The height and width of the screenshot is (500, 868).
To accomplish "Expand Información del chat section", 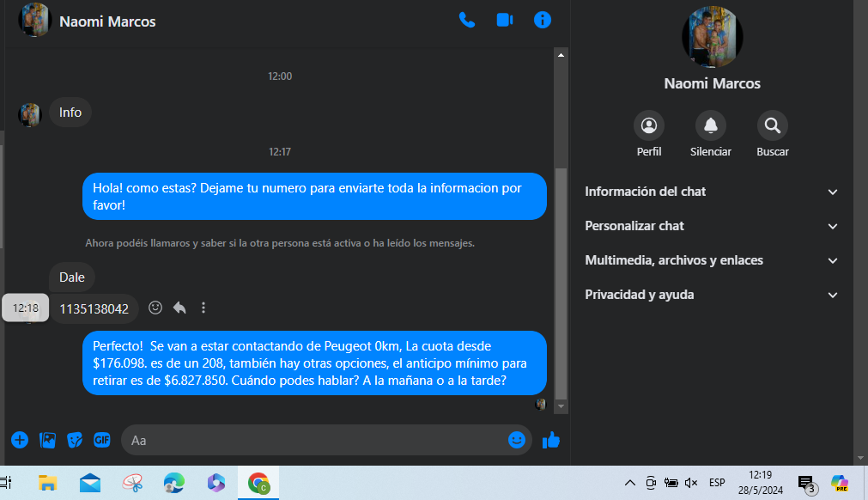I will (711, 192).
